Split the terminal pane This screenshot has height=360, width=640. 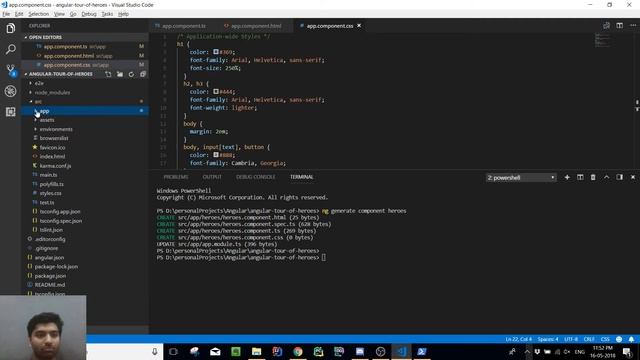pos(580,177)
